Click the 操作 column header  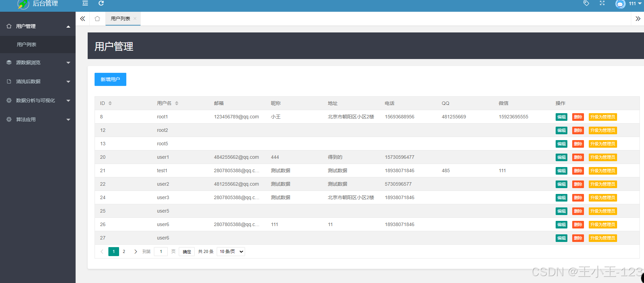coord(560,103)
